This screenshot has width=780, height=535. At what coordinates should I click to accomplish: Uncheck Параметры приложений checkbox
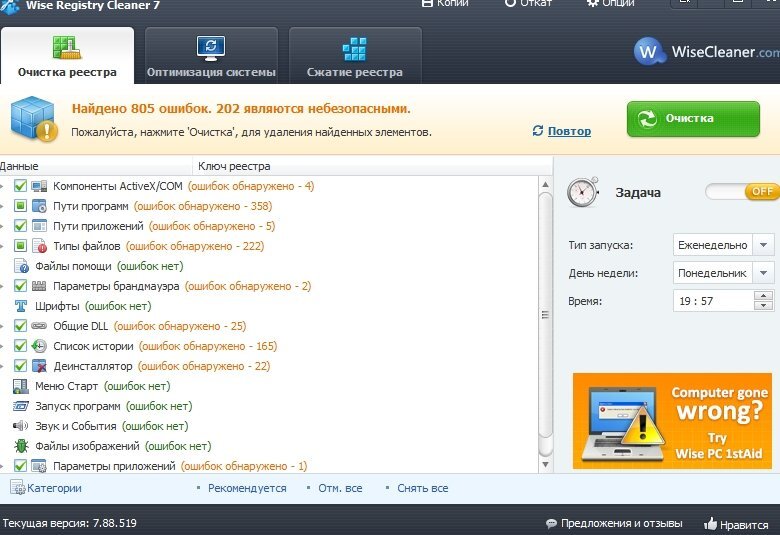click(x=20, y=465)
